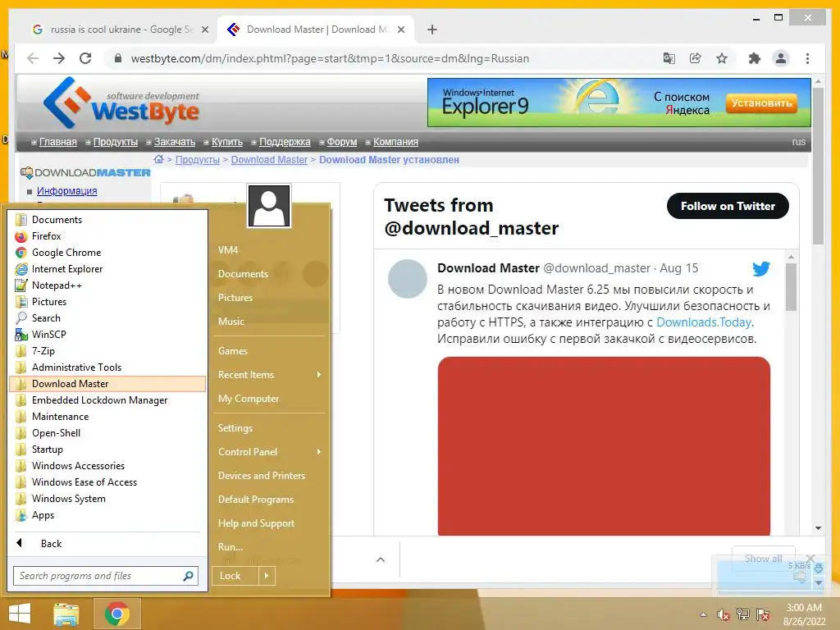Bookmark this page with the star icon
This screenshot has height=630, width=840.
722,58
